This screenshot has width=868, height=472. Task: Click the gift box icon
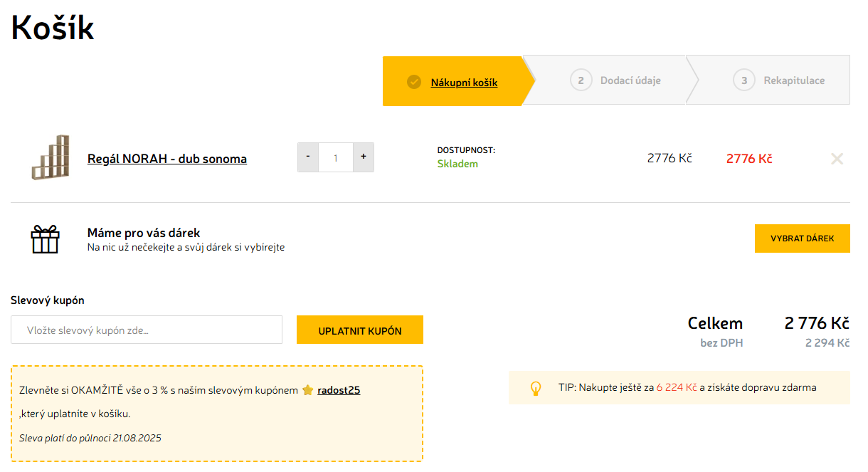click(x=45, y=239)
